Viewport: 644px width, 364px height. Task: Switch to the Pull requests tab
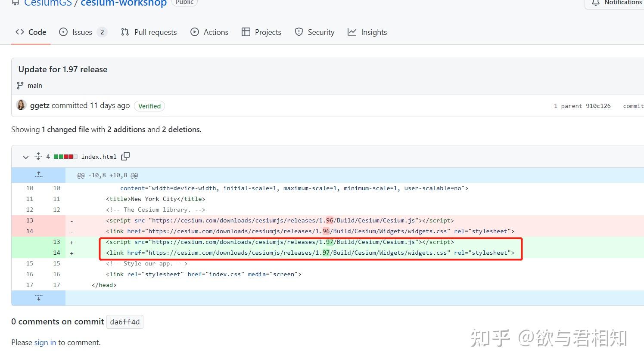pos(155,32)
